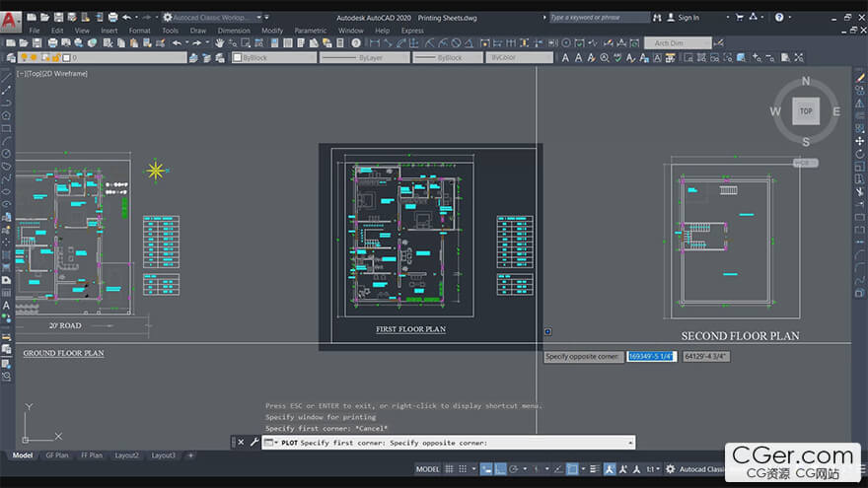Viewport: 868px width, 488px height.
Task: Click the Open folder icon in standard toolbar
Action: point(24,43)
